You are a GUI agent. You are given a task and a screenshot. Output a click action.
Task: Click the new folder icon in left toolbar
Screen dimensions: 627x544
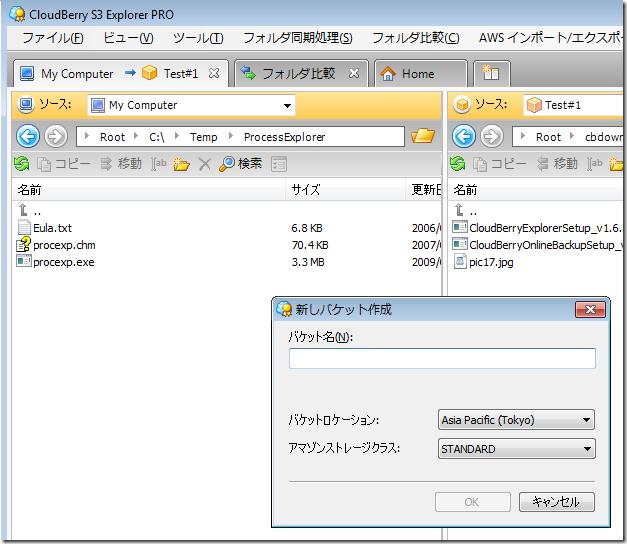coord(181,164)
